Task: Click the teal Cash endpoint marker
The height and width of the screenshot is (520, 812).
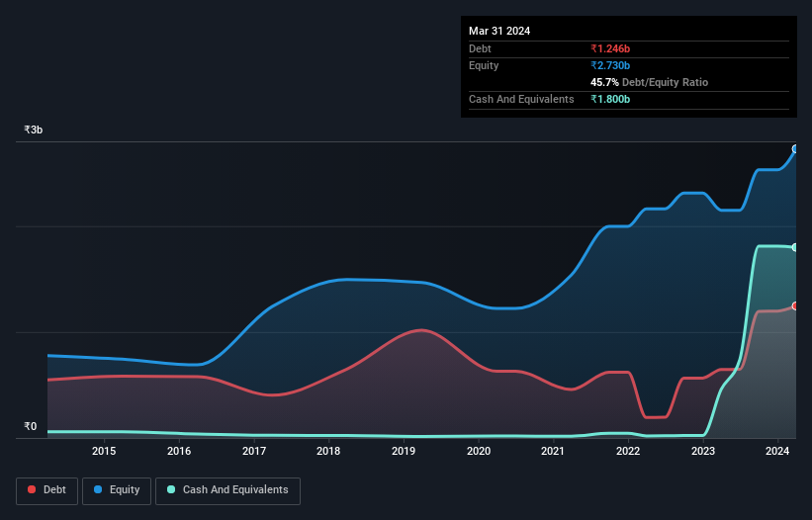Action: pos(795,247)
